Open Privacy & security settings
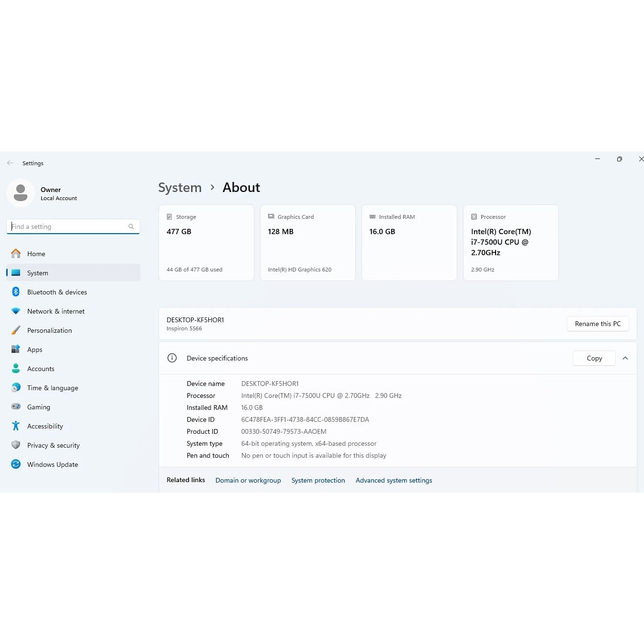The width and height of the screenshot is (644, 644). point(53,445)
